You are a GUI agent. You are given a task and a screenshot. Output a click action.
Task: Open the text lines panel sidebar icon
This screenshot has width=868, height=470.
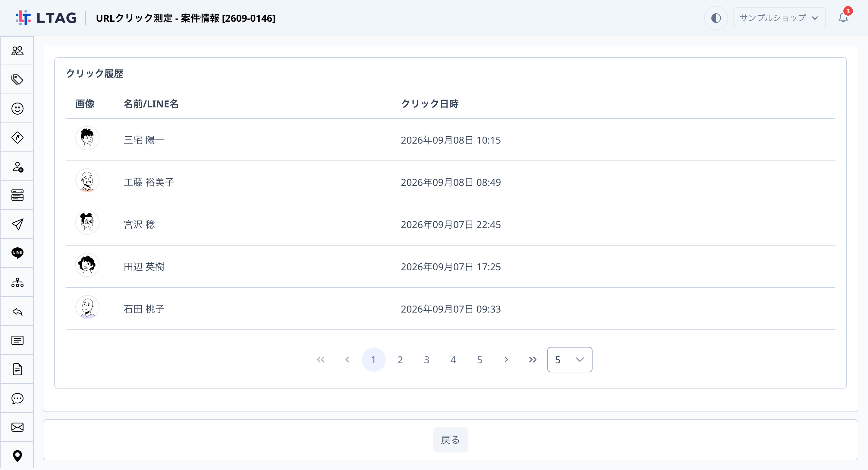tap(17, 340)
